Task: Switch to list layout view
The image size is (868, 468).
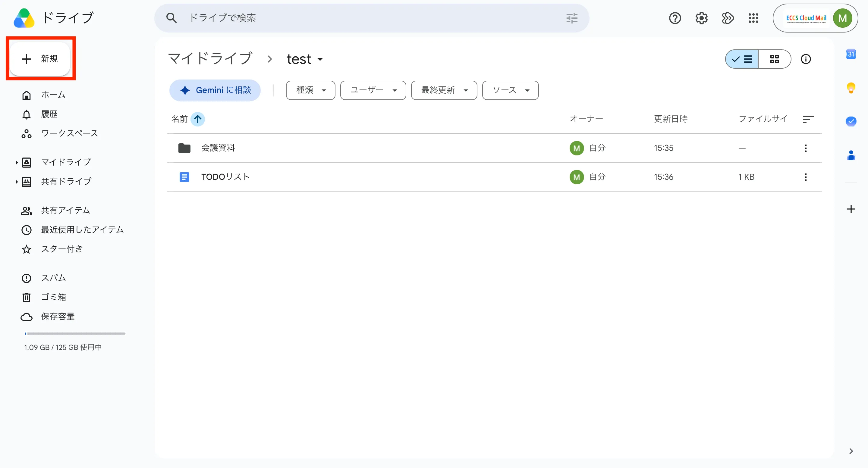Action: [742, 59]
